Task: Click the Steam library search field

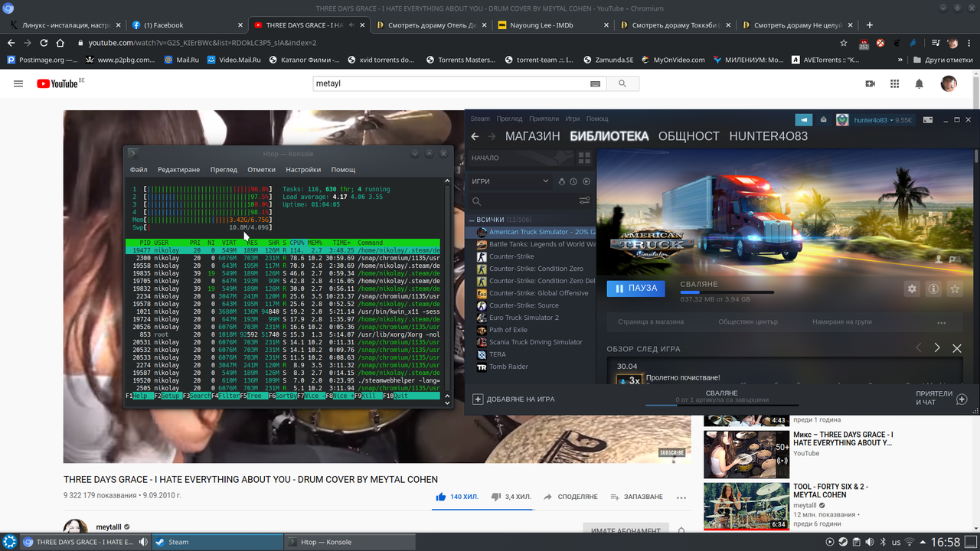Action: (x=528, y=201)
